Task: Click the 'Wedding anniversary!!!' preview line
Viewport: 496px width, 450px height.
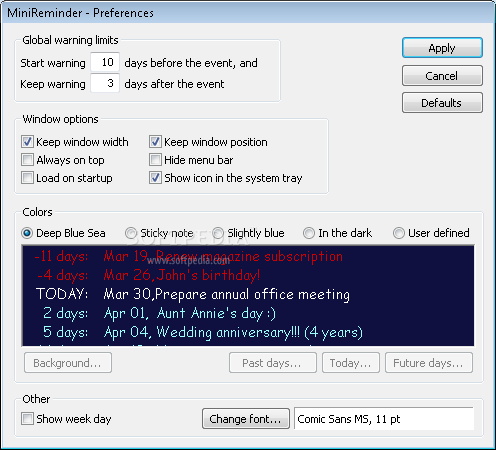Action: click(203, 332)
